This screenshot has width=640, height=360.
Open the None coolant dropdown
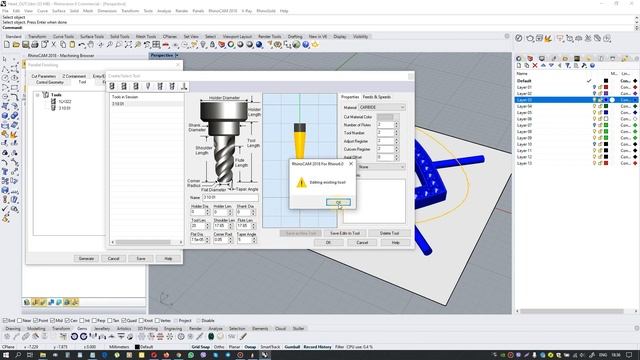pos(382,167)
